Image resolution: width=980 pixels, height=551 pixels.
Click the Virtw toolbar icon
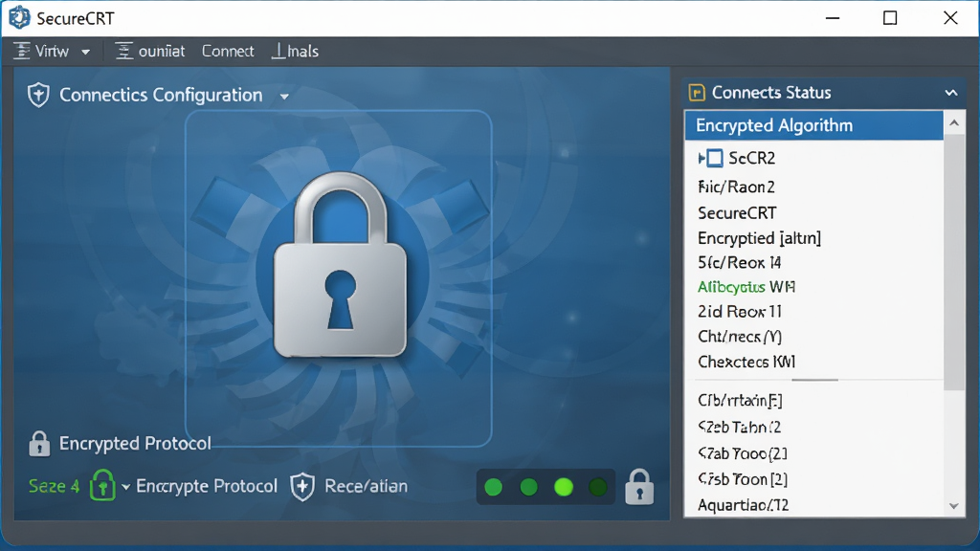[x=22, y=52]
